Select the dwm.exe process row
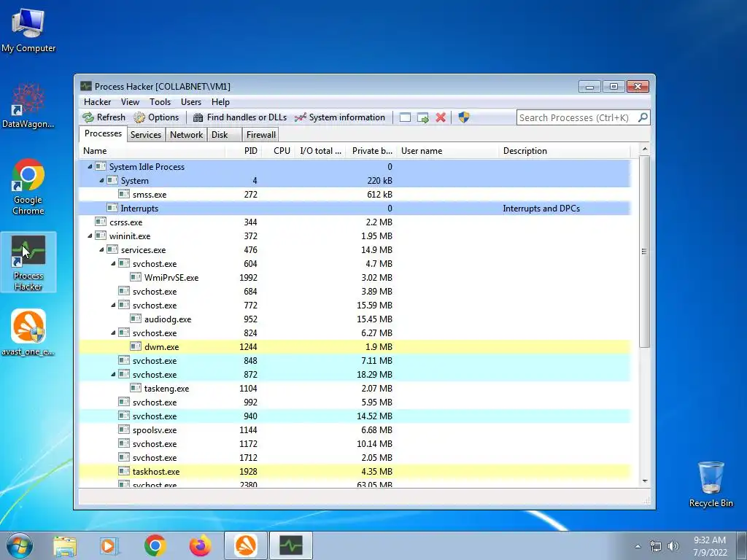Viewport: 747px width, 560px height. click(355, 346)
